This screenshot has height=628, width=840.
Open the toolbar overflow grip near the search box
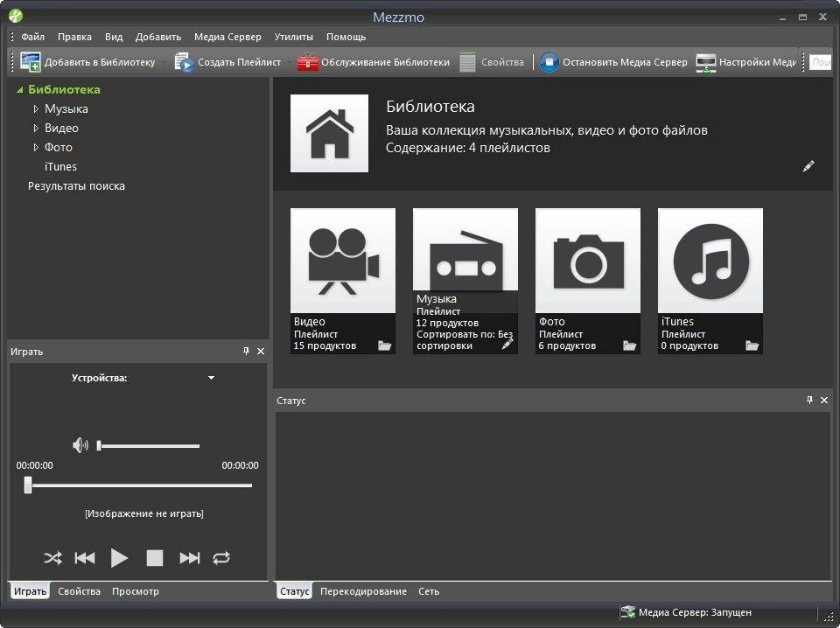pyautogui.click(x=802, y=62)
